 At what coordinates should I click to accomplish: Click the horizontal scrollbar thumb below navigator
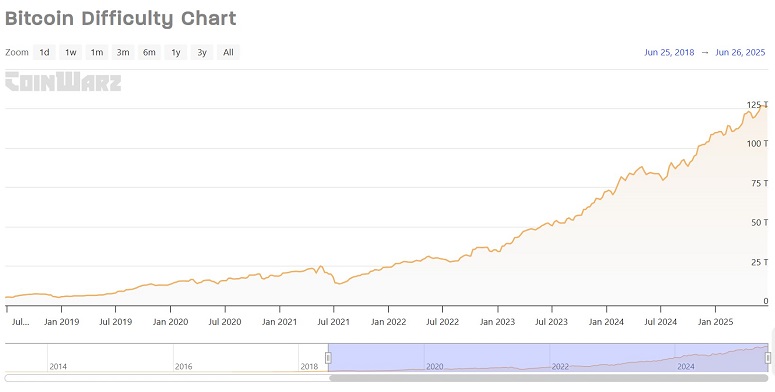click(549, 378)
